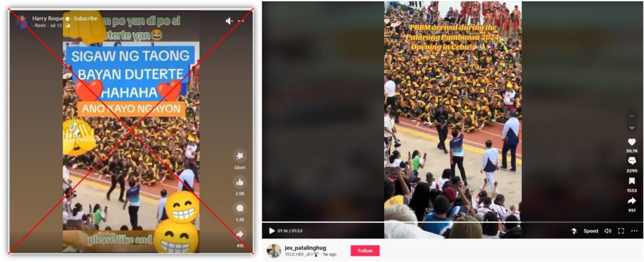The width and height of the screenshot is (644, 262).
Task: Open Facebook reel three-dot menu
Action: [241, 21]
